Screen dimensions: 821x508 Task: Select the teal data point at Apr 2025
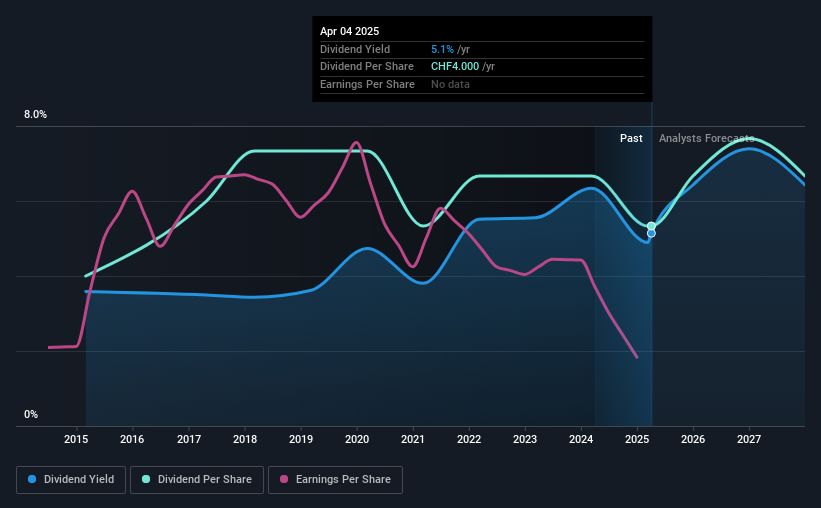click(x=651, y=226)
